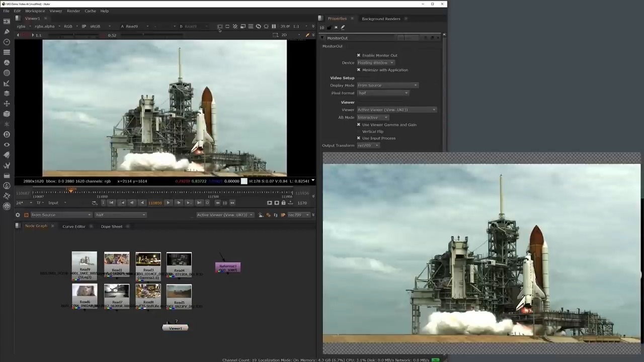Click the lock icon in playback bar

pos(283,203)
